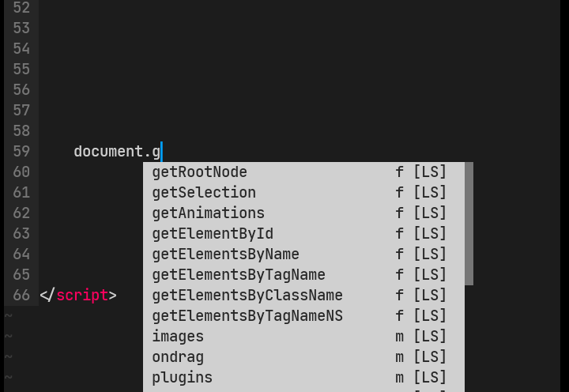
Task: Select getRootNode completion entry
Action: [303, 172]
